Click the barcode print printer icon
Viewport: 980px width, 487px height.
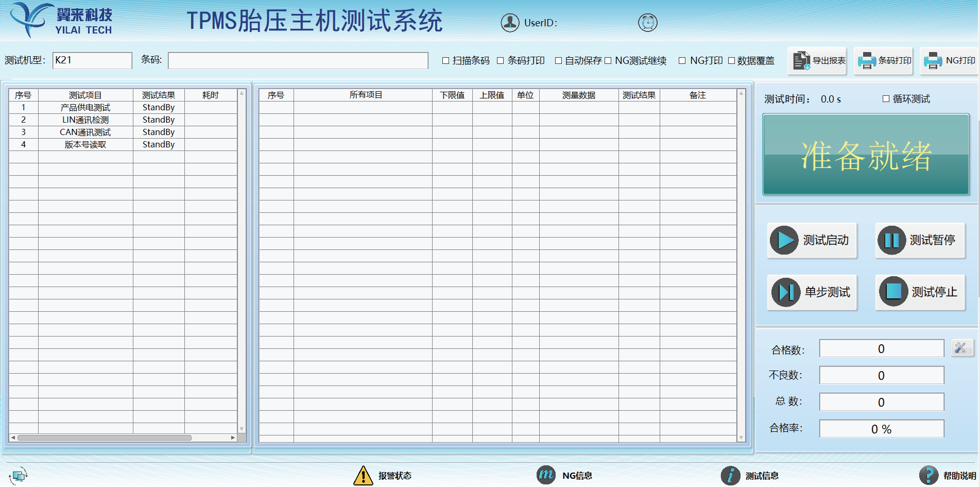pos(867,60)
